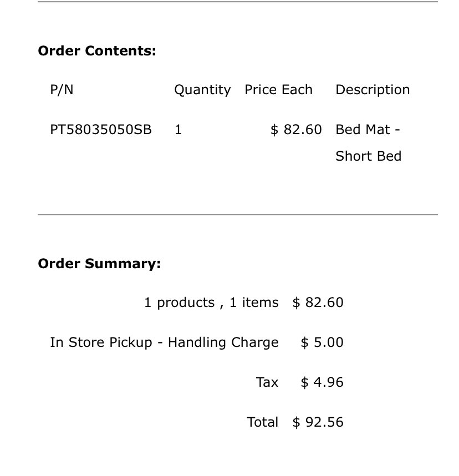Click the Price Each column header
Screen dimensions: 459x476
point(278,90)
